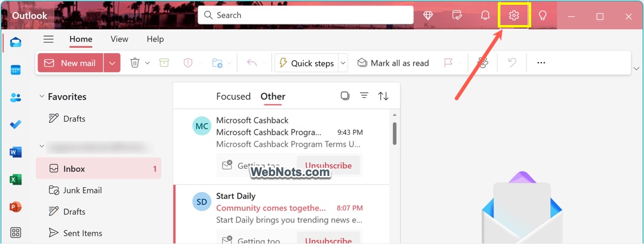Image resolution: width=644 pixels, height=244 pixels.
Task: Click the message list scrollbar thumb
Action: coord(395,133)
